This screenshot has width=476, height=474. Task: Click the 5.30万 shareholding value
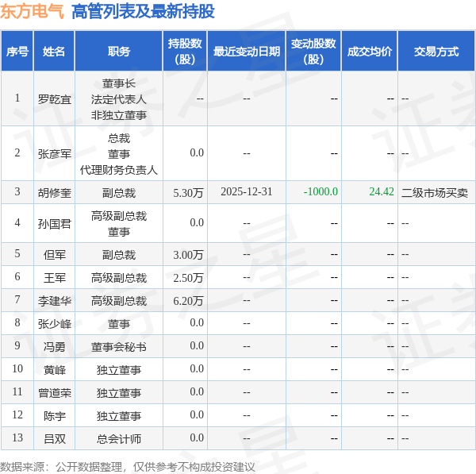pos(188,193)
